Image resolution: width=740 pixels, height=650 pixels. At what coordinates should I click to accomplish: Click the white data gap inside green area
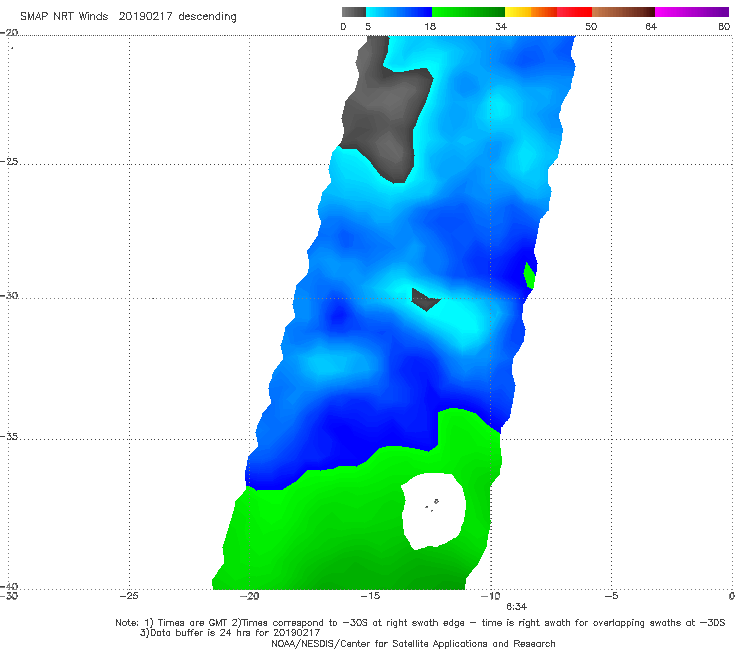[x=433, y=511]
